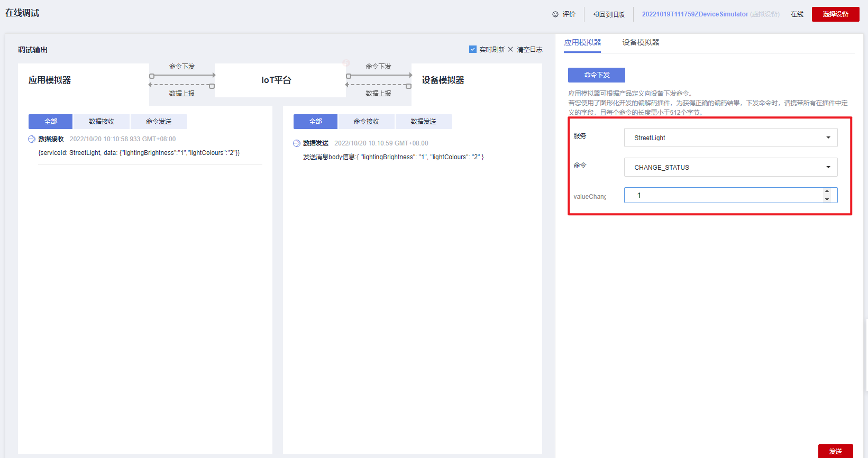This screenshot has height=458, width=868.
Task: Click the 在线调试 page title
Action: tap(22, 13)
